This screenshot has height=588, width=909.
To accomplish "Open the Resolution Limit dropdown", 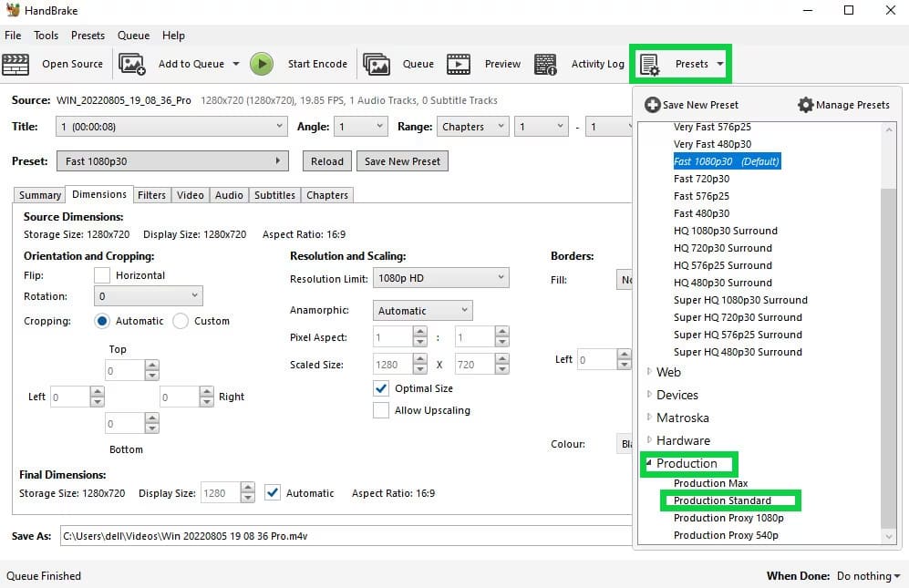I will 440,278.
